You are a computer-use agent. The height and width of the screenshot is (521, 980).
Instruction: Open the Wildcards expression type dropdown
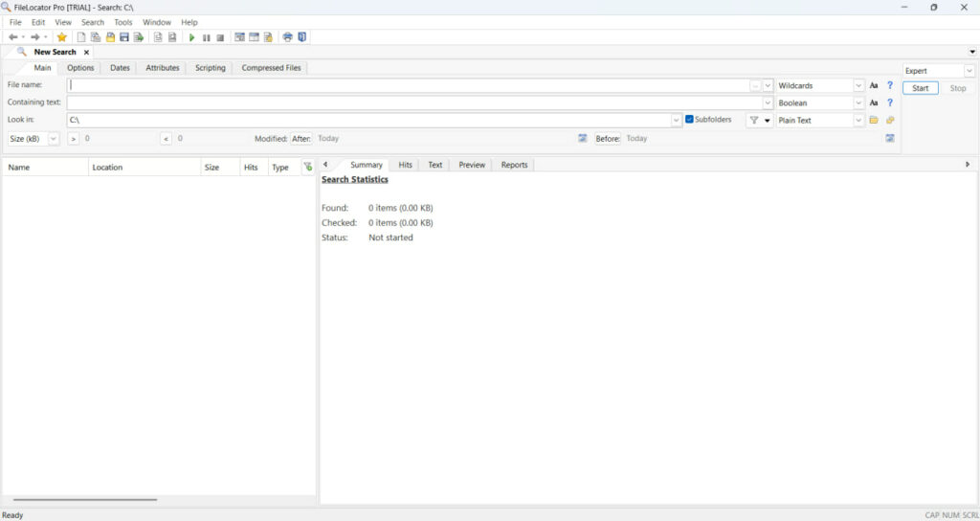coord(858,85)
